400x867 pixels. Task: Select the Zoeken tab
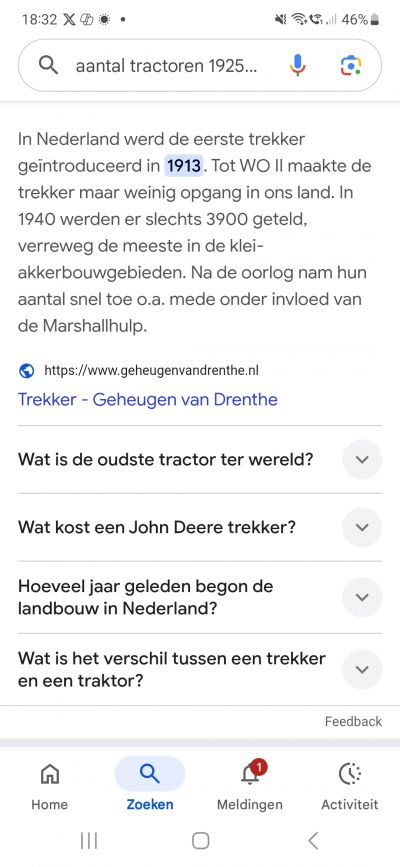150,784
